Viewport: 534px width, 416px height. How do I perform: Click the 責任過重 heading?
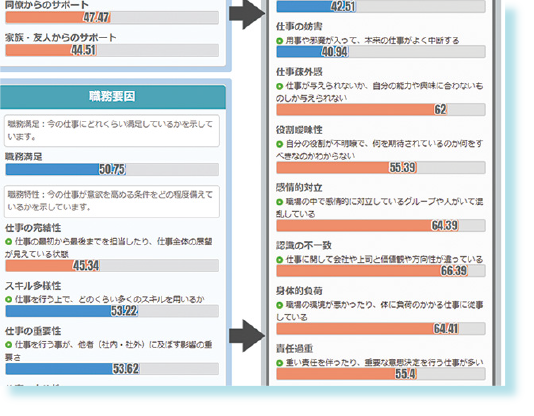295,349
